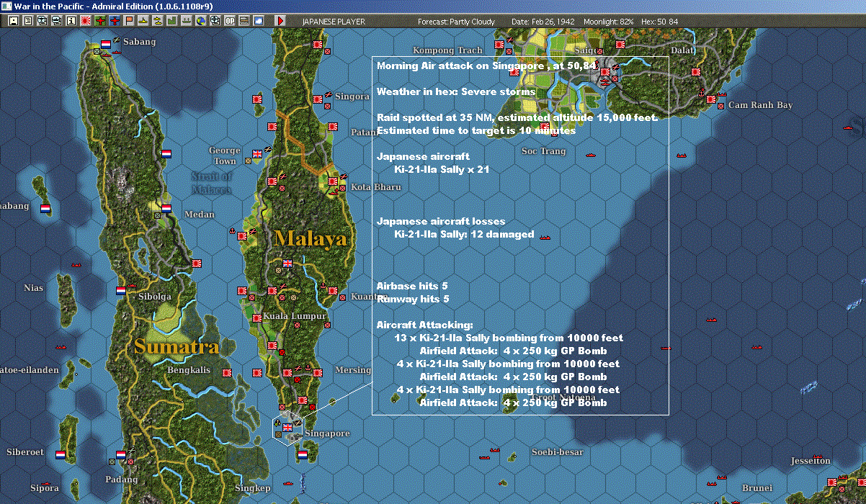Click the Japanese rising sun toolbar icon
The height and width of the screenshot is (504, 866).
click(x=85, y=21)
